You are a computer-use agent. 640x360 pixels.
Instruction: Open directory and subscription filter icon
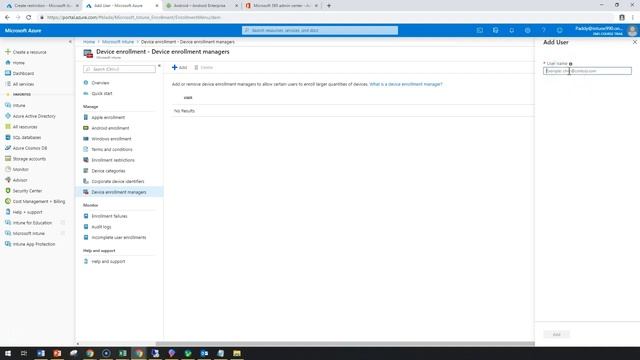(x=496, y=30)
